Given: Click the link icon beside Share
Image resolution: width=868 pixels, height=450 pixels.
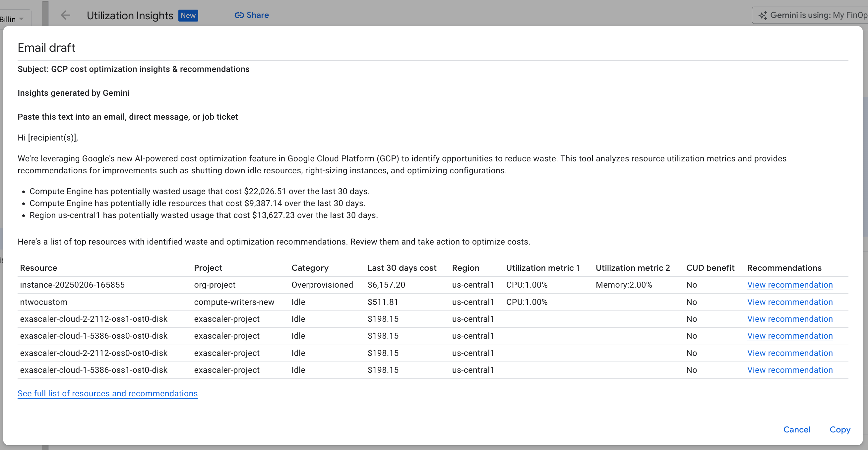Looking at the screenshot, I should (240, 15).
